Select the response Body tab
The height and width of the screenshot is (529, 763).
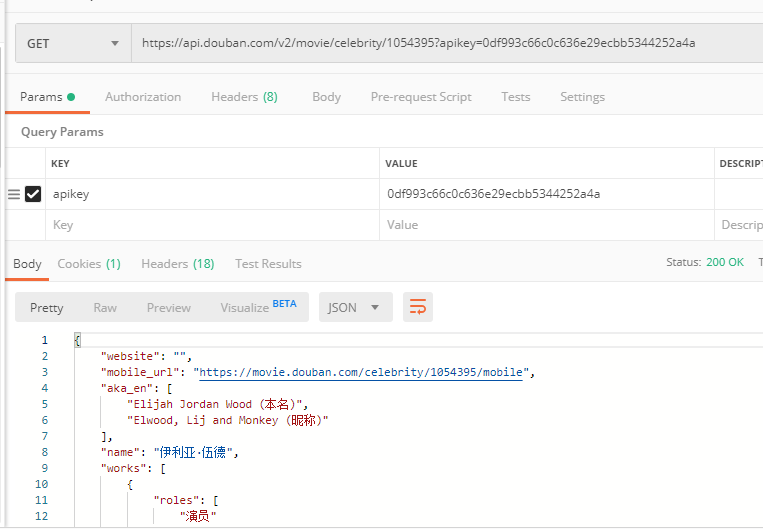pos(27,264)
